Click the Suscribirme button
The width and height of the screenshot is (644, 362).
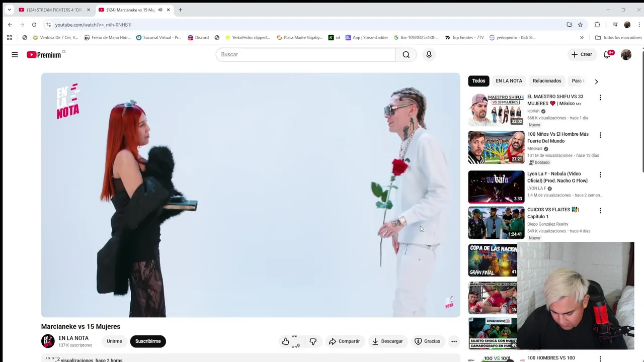coord(148,341)
